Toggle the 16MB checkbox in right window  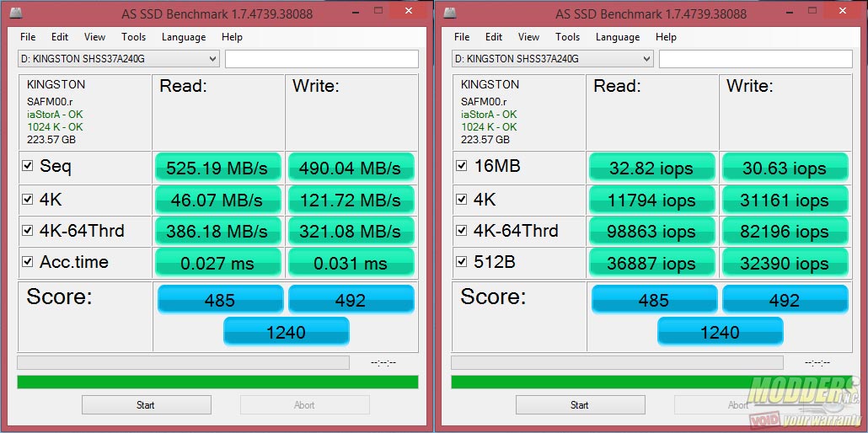(x=462, y=166)
